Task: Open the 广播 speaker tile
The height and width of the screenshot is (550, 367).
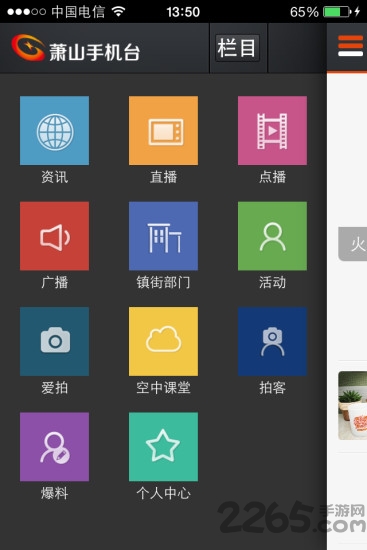Action: [54, 236]
